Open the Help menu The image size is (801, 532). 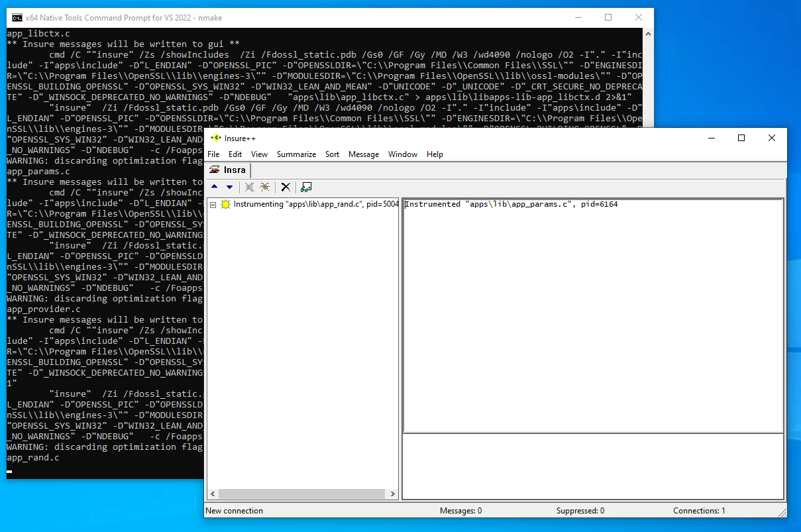click(435, 154)
